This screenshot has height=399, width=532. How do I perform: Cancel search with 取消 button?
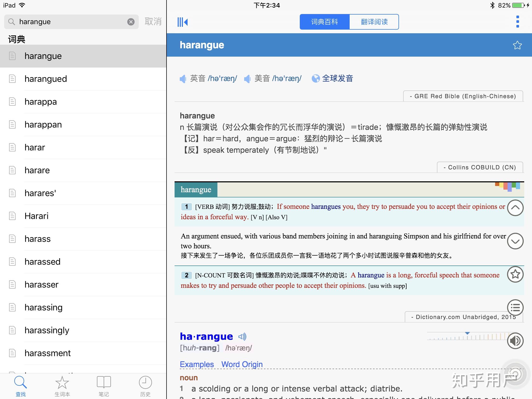[153, 22]
